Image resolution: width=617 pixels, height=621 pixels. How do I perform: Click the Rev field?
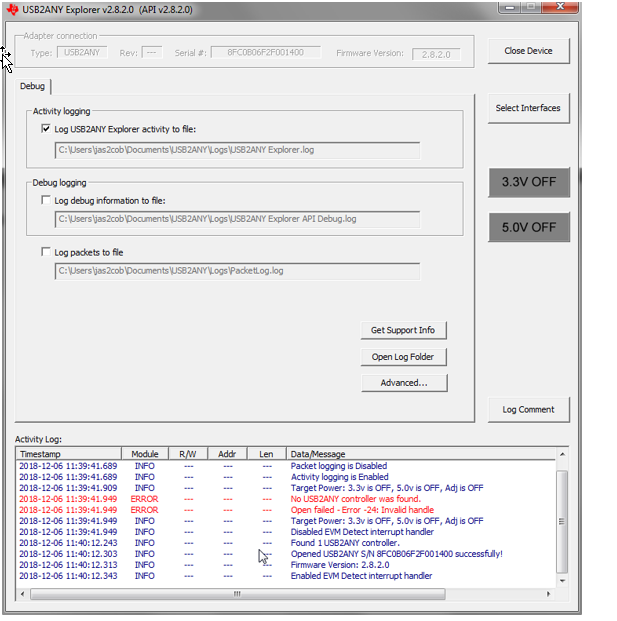click(152, 52)
